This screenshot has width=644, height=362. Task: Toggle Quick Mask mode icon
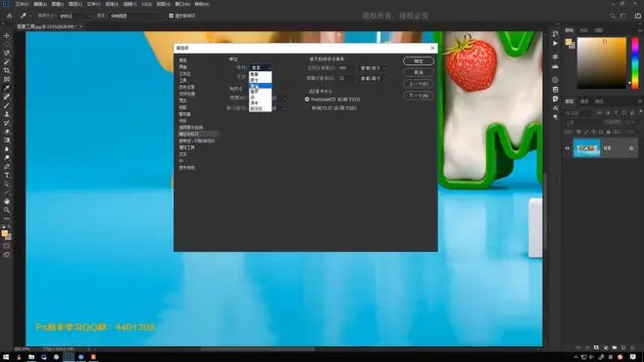7,246
